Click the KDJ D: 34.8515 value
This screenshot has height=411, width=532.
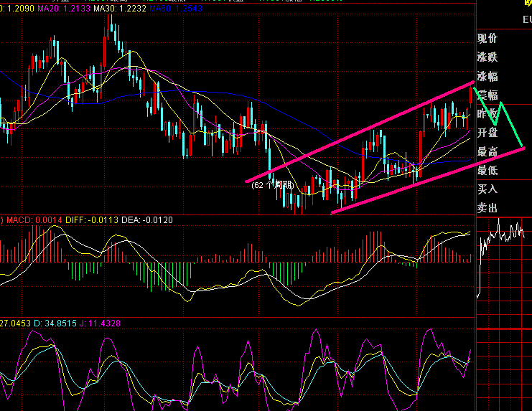(55, 323)
